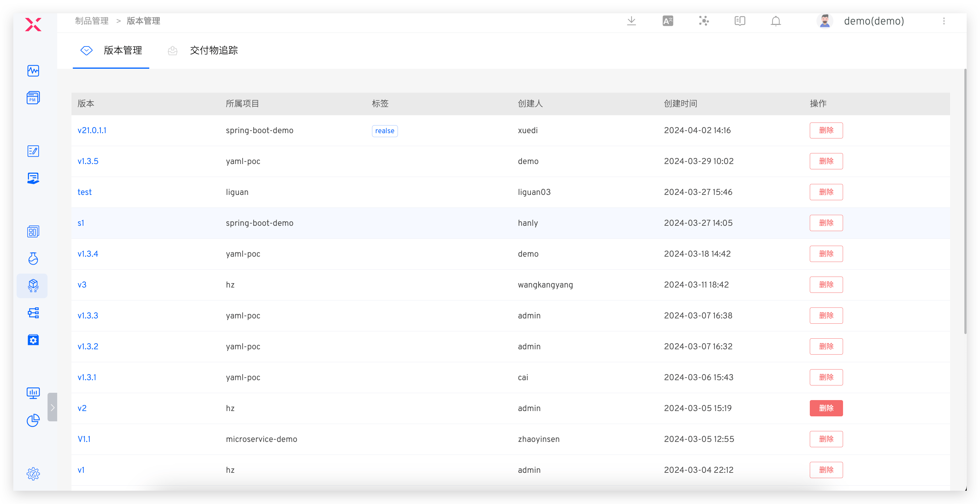Go back via the 制品管理 breadcrumb
The image size is (980, 504).
click(91, 21)
